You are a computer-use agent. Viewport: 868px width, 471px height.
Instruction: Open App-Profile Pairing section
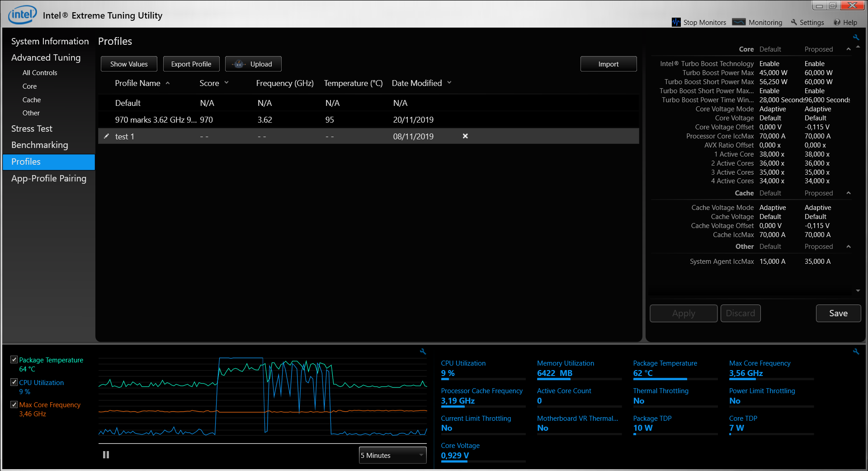pyautogui.click(x=48, y=178)
